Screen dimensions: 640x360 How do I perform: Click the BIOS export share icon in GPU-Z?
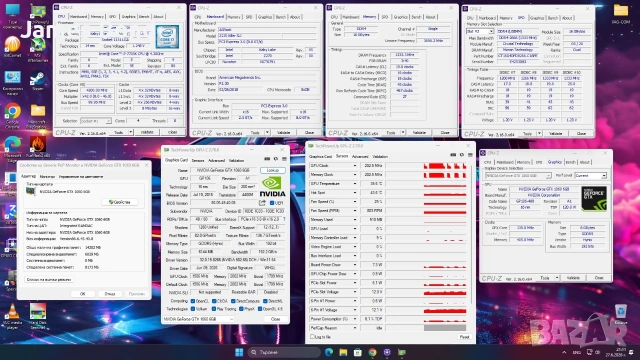[x=262, y=203]
